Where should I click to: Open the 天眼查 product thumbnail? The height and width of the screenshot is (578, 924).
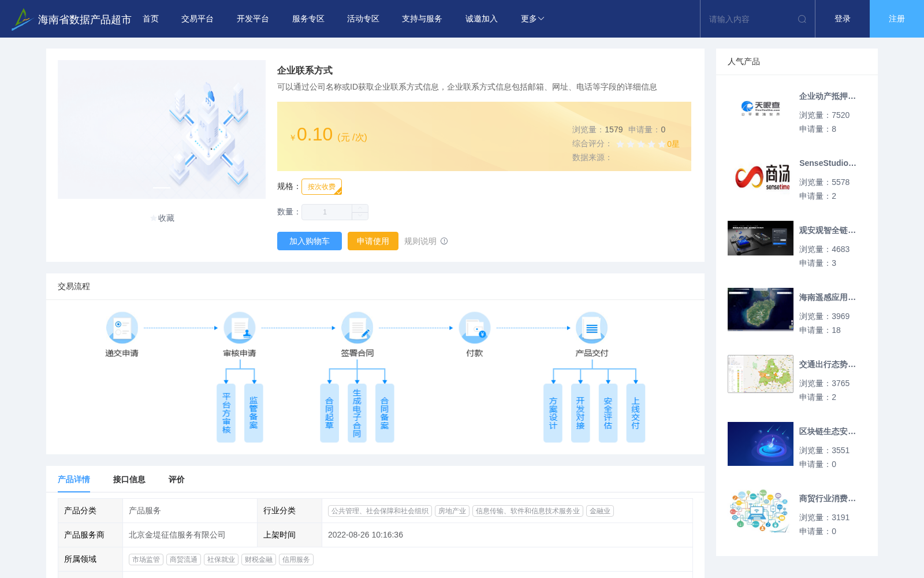(x=761, y=109)
